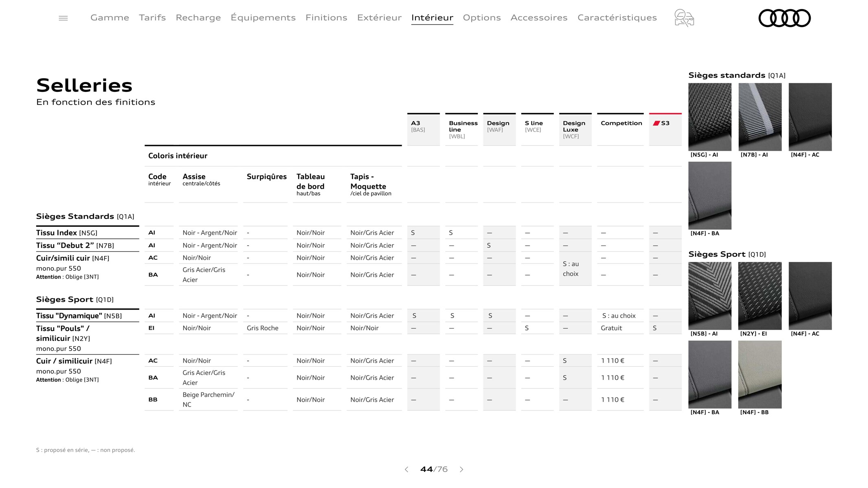Click the Sièges Standards [Q1A] table heading
The image size is (868, 488).
click(x=85, y=216)
